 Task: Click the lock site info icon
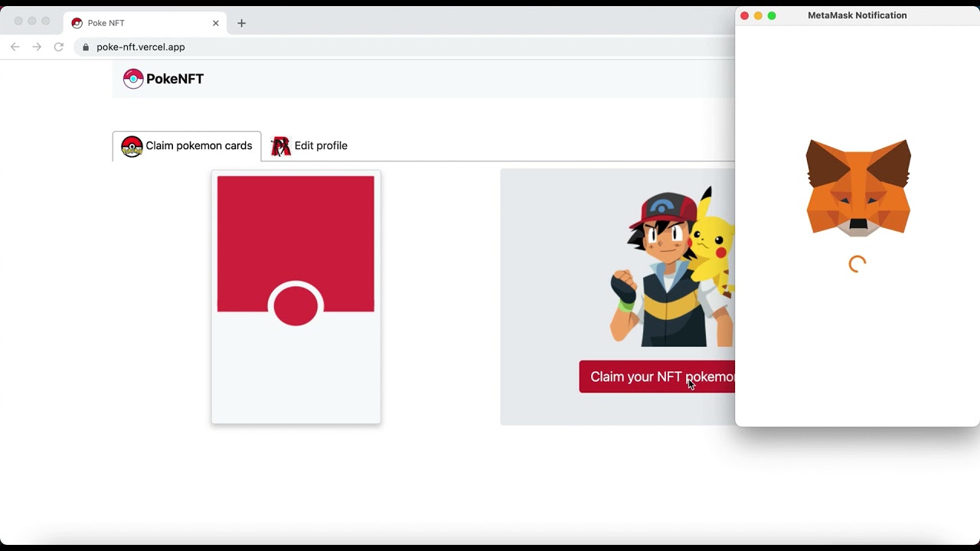coord(86,47)
